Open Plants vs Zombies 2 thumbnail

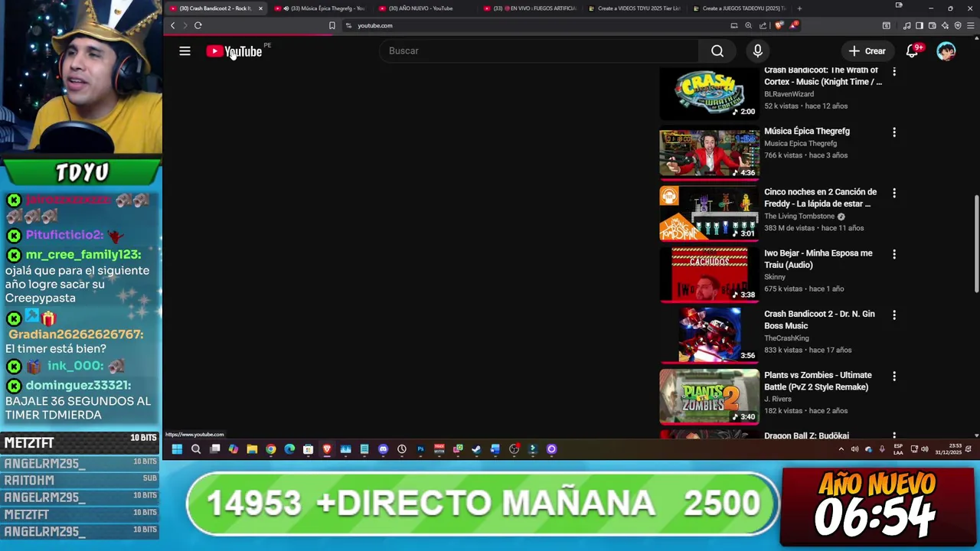click(709, 396)
